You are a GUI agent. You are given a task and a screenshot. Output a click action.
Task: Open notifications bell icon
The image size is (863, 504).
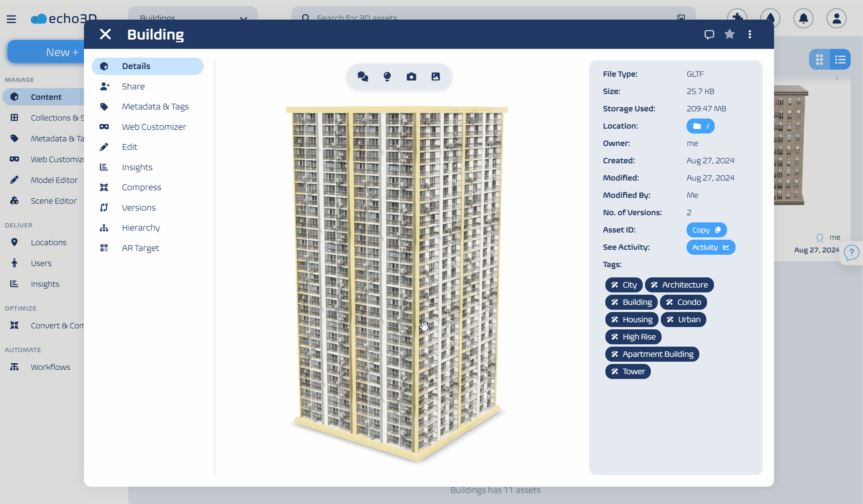(x=803, y=18)
